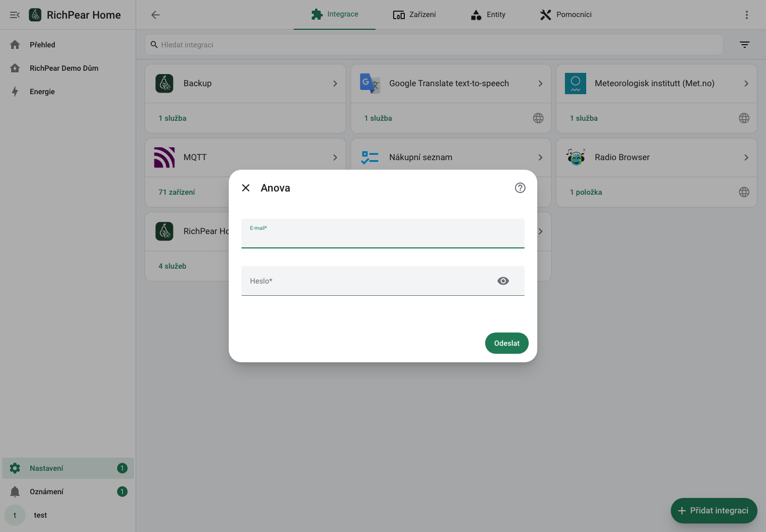Go back using the arrow icon
Viewport: 766px width, 532px height.
coord(155,15)
